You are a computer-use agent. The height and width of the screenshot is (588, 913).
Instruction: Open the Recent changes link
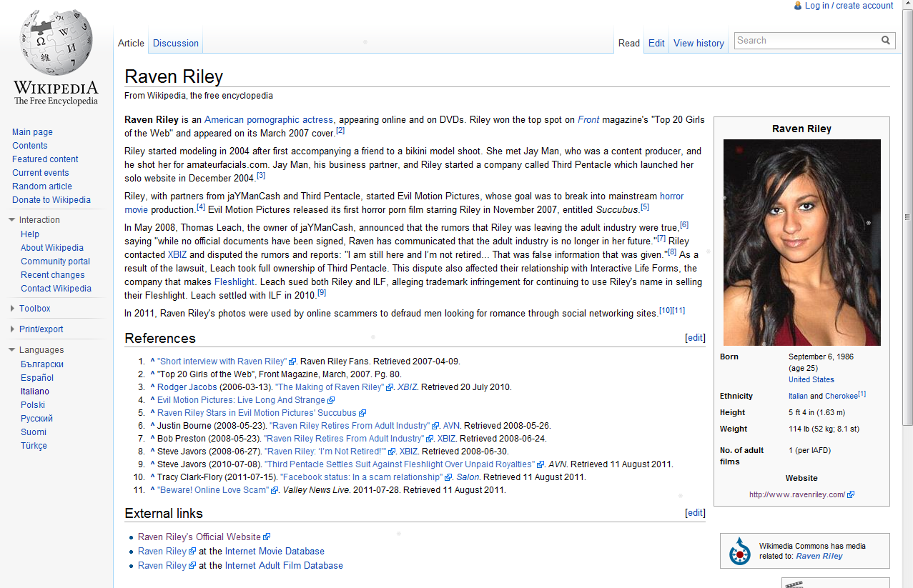tap(53, 275)
